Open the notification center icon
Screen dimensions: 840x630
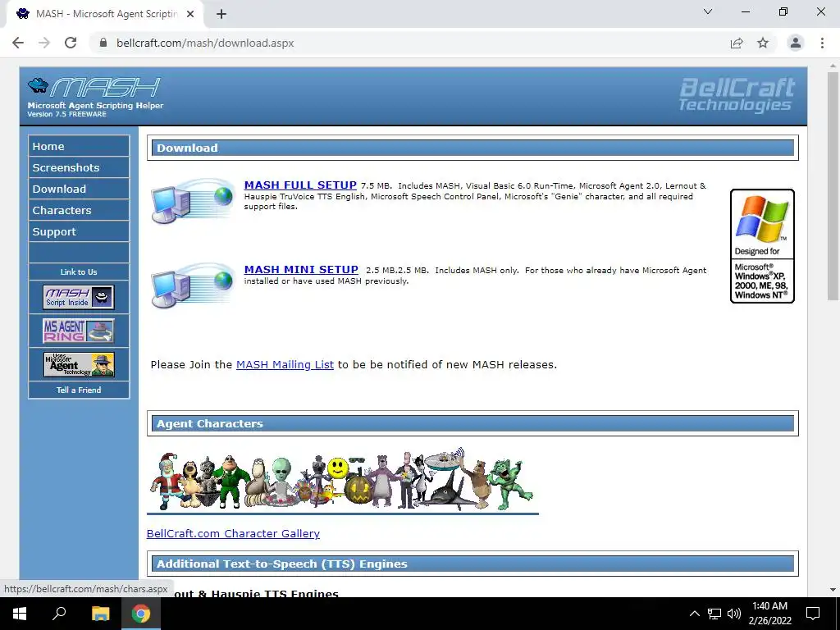[x=813, y=614]
